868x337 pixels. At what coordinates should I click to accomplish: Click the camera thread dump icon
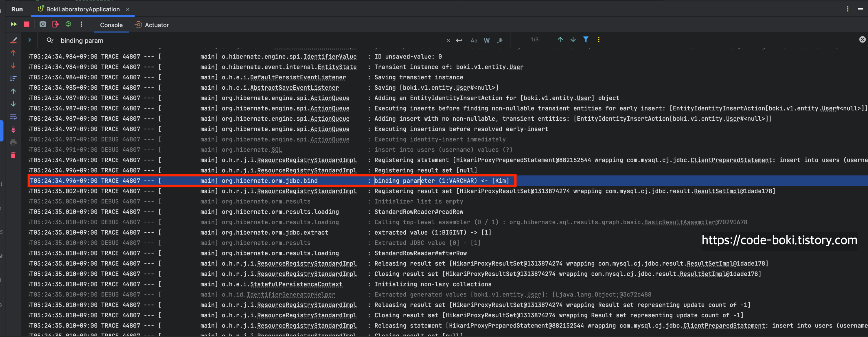coord(43,24)
